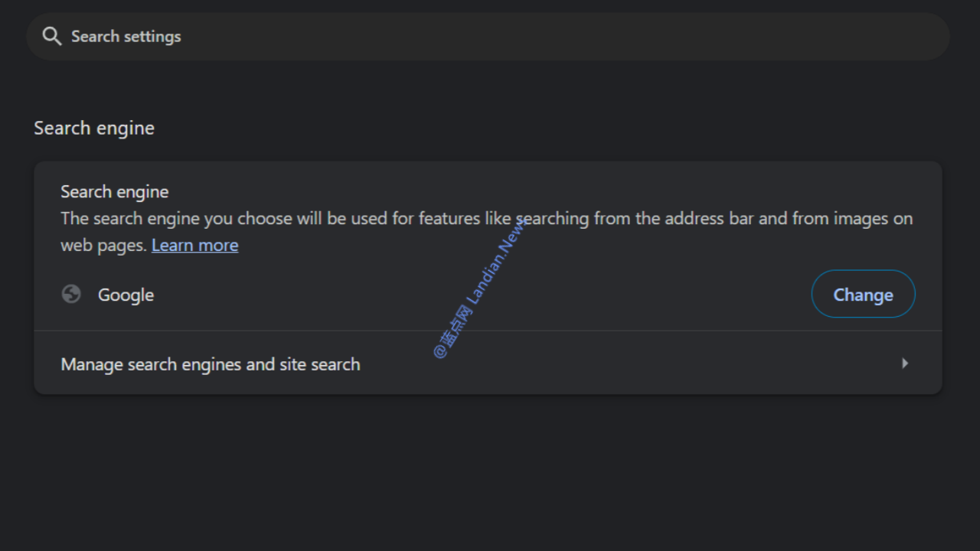Click the Search engine page heading
Viewport: 980px width, 551px height.
coord(94,128)
